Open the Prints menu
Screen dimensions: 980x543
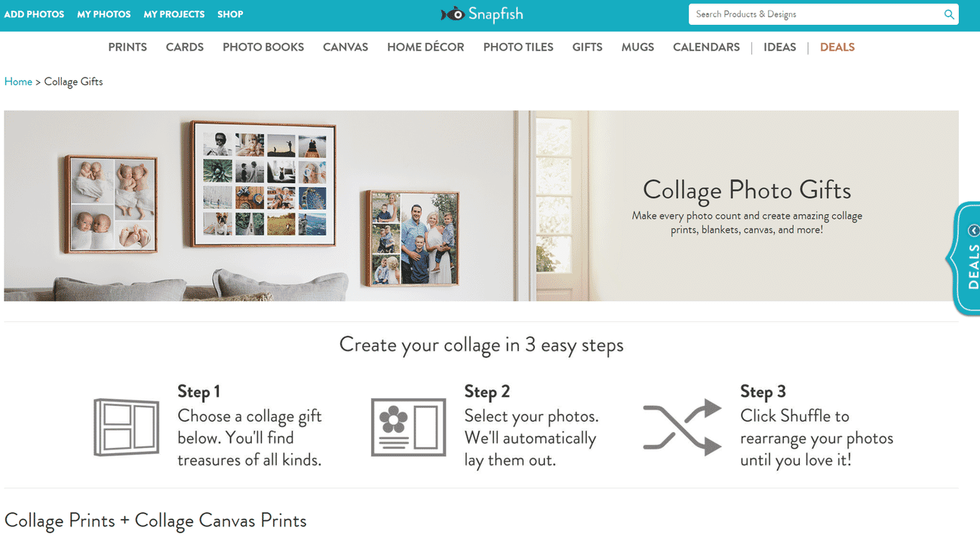[127, 47]
